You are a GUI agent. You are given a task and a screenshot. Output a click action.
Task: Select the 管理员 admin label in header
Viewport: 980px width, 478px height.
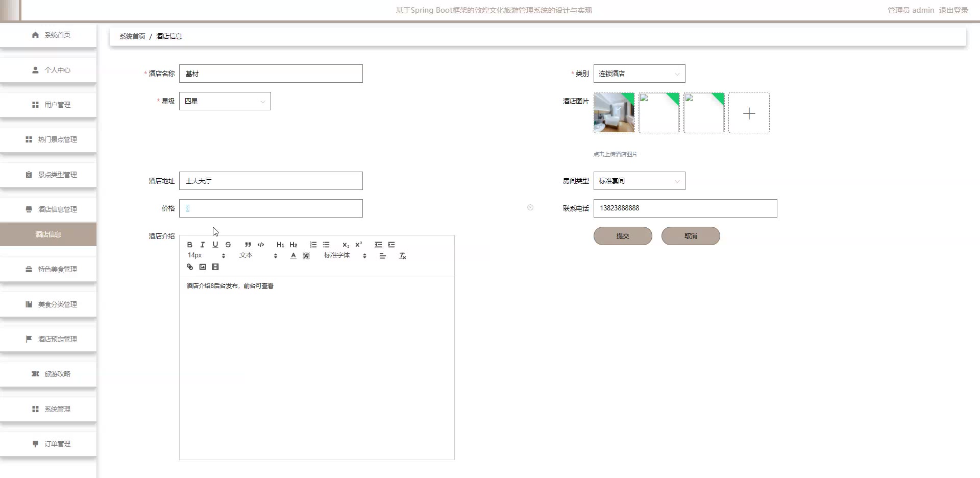(911, 10)
